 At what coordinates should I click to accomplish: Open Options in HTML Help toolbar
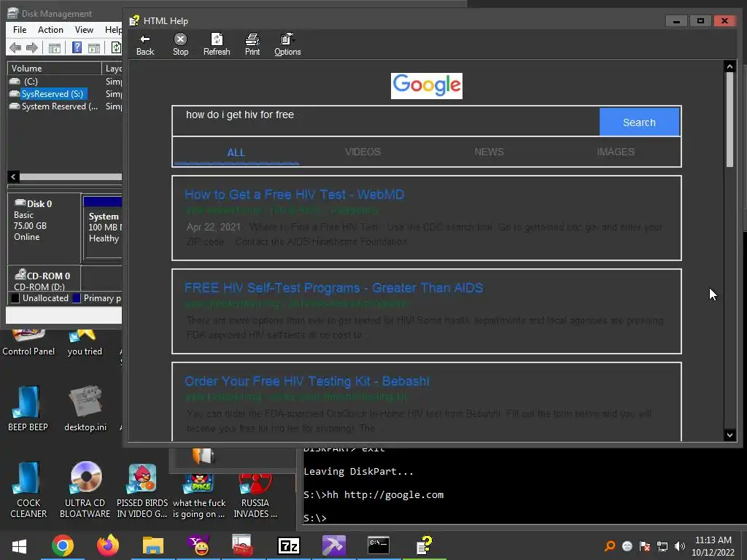tap(287, 44)
